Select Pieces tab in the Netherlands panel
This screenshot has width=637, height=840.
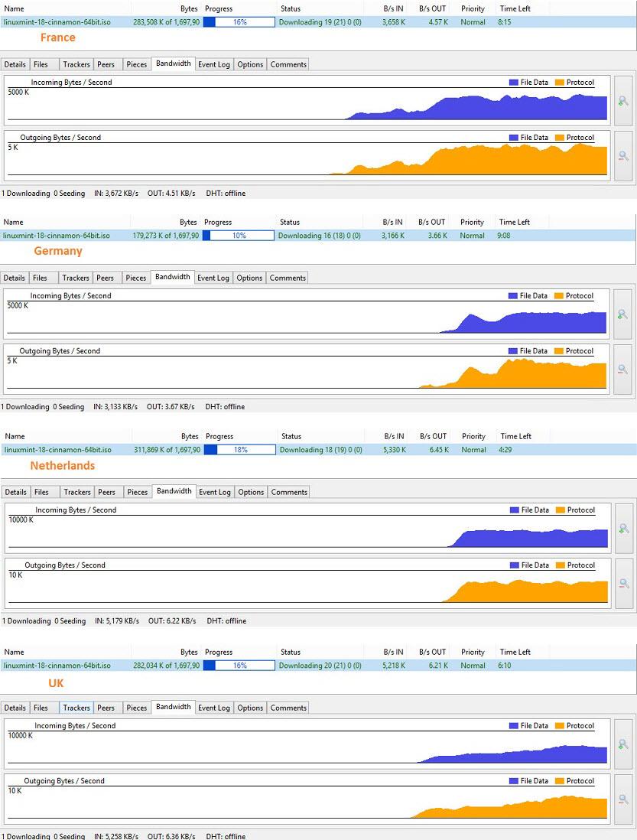click(137, 493)
